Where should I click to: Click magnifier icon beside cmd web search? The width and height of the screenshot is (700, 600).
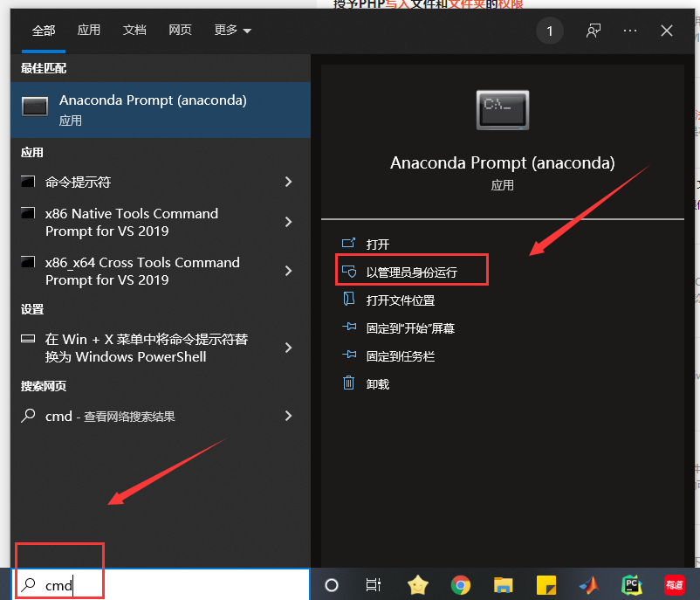point(28,416)
